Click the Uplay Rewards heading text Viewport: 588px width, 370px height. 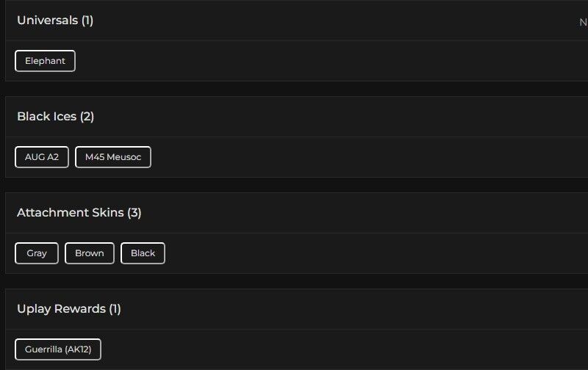[x=61, y=309]
